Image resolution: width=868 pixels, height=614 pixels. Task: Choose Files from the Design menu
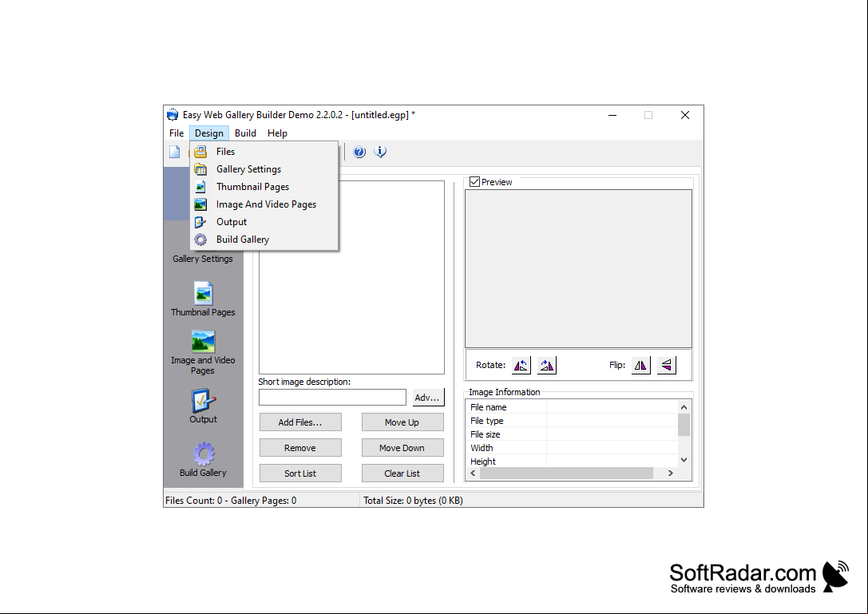pyautogui.click(x=264, y=152)
